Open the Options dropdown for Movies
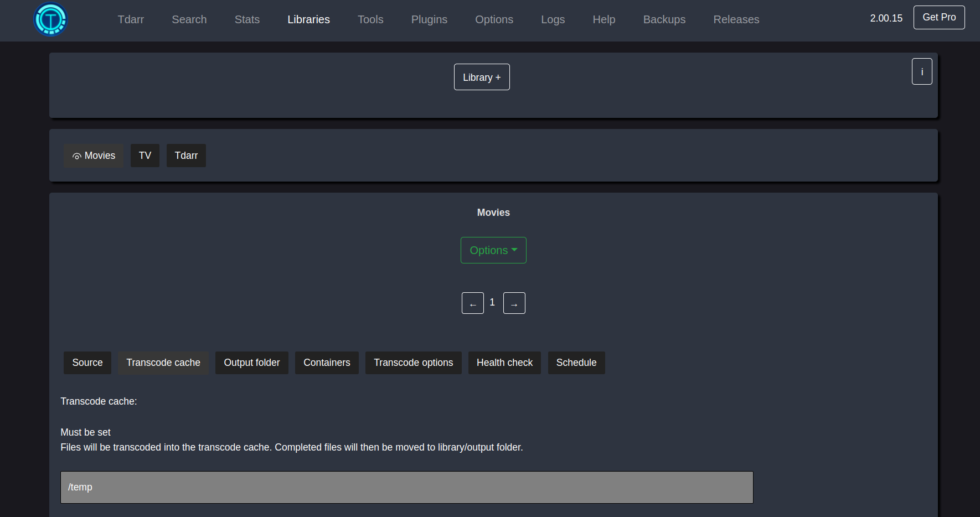 tap(493, 250)
